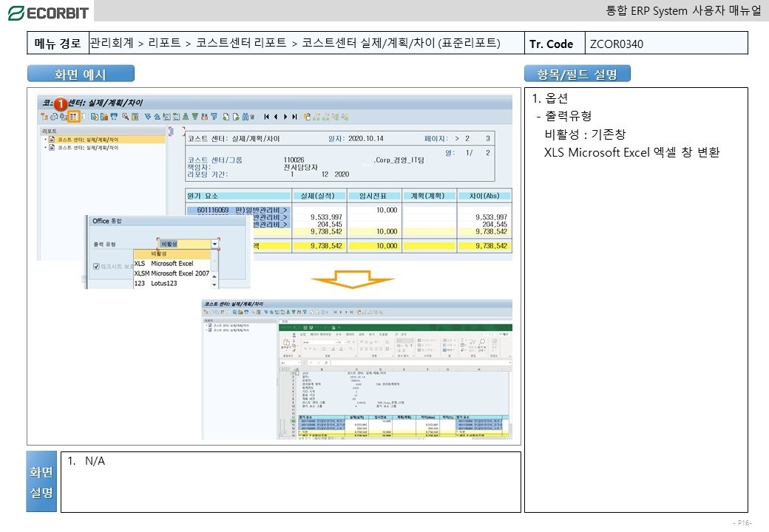The image size is (769, 532).
Task: Choose 123 Lotus123 option
Action: (x=172, y=283)
